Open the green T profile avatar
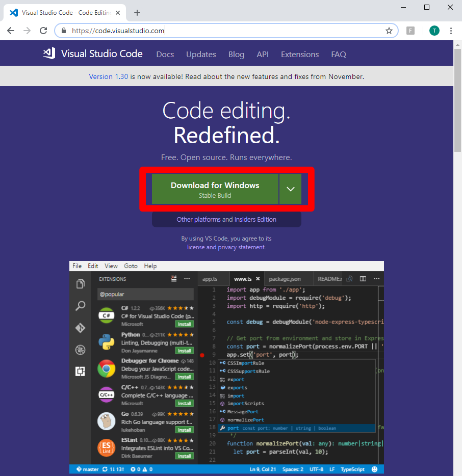This screenshot has width=462, height=476. pos(434,31)
